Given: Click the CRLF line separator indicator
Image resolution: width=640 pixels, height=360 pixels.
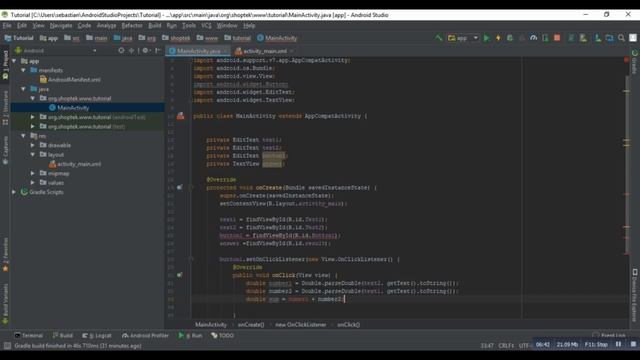Looking at the screenshot, I should point(506,346).
